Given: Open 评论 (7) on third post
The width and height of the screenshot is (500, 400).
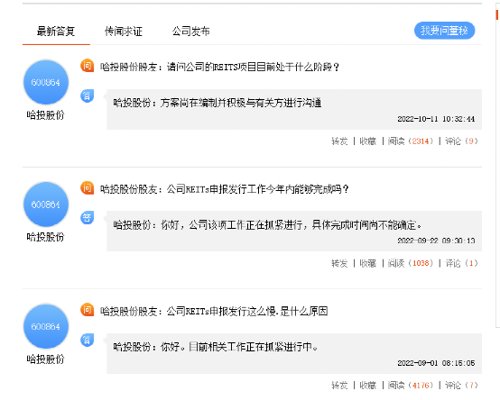Looking at the screenshot, I should pos(462,385).
